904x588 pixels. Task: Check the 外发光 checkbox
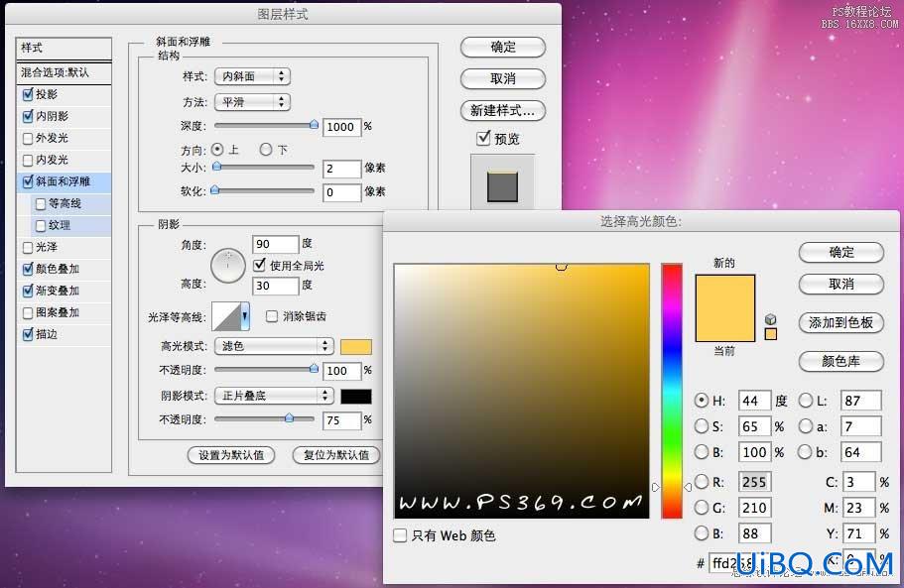[28, 138]
